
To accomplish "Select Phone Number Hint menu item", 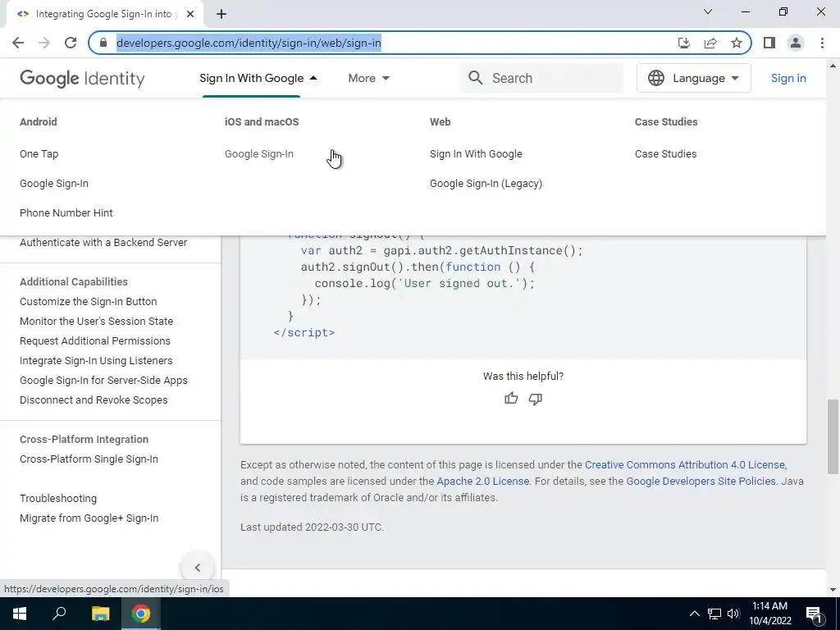I will coord(66,212).
